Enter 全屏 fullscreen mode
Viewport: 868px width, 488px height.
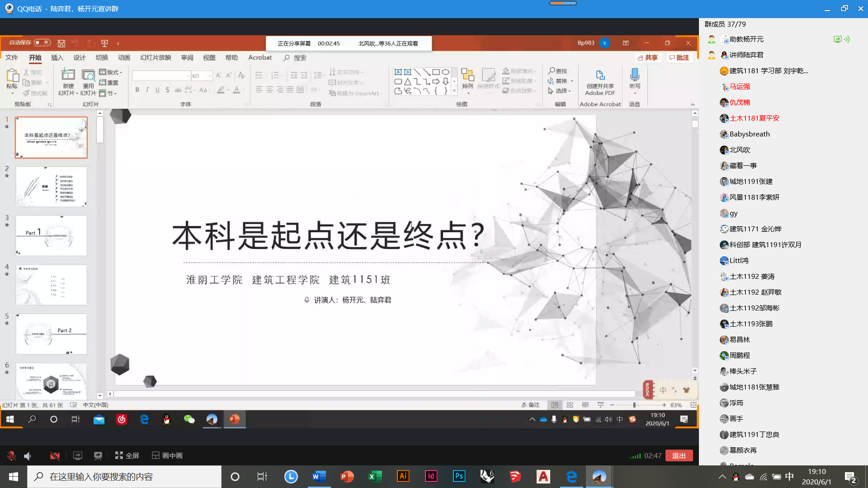tap(127, 455)
